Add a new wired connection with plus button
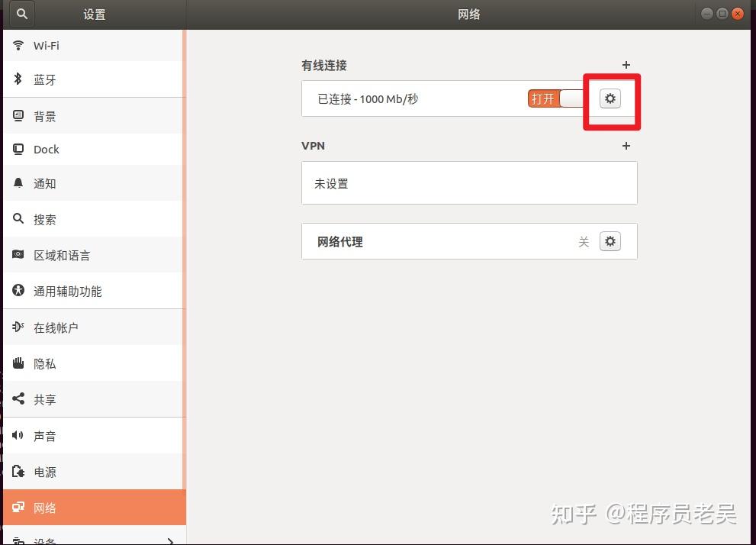756x545 pixels. tap(626, 65)
